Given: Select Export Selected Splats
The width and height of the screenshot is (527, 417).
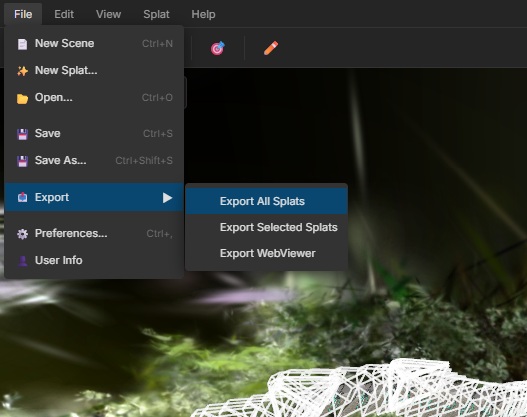Looking at the screenshot, I should (267, 227).
